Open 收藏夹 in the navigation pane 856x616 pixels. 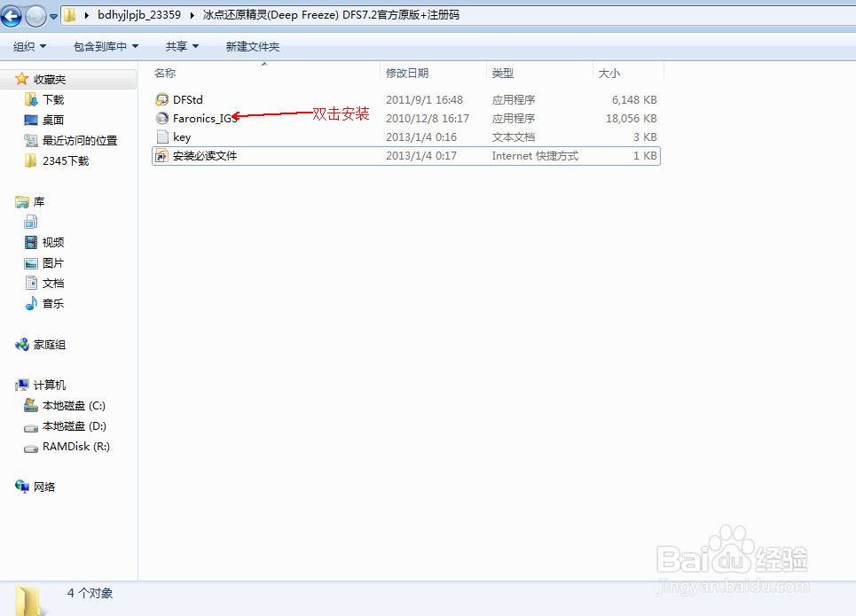pos(50,80)
